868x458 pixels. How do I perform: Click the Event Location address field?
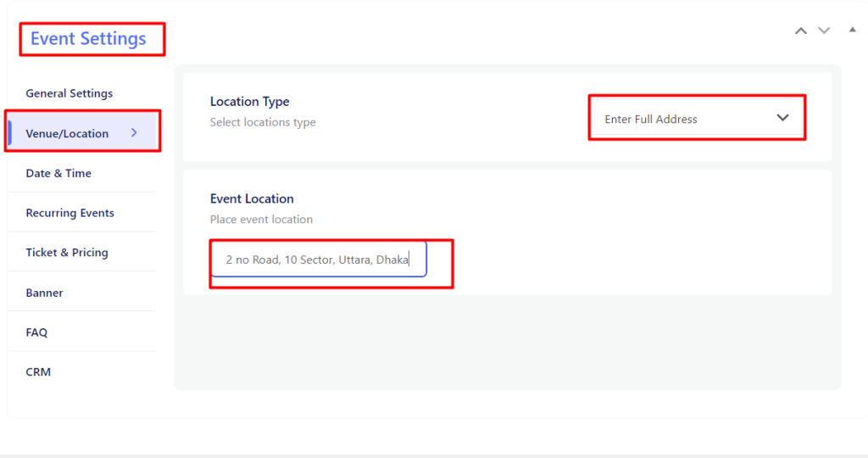[319, 260]
